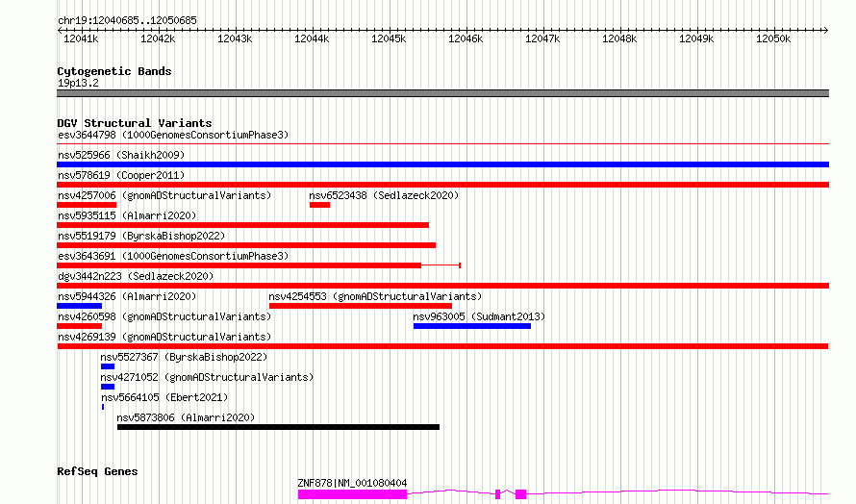Open variant nsv963005 (Sudmant2013) label
The height and width of the screenshot is (504, 856).
point(479,316)
